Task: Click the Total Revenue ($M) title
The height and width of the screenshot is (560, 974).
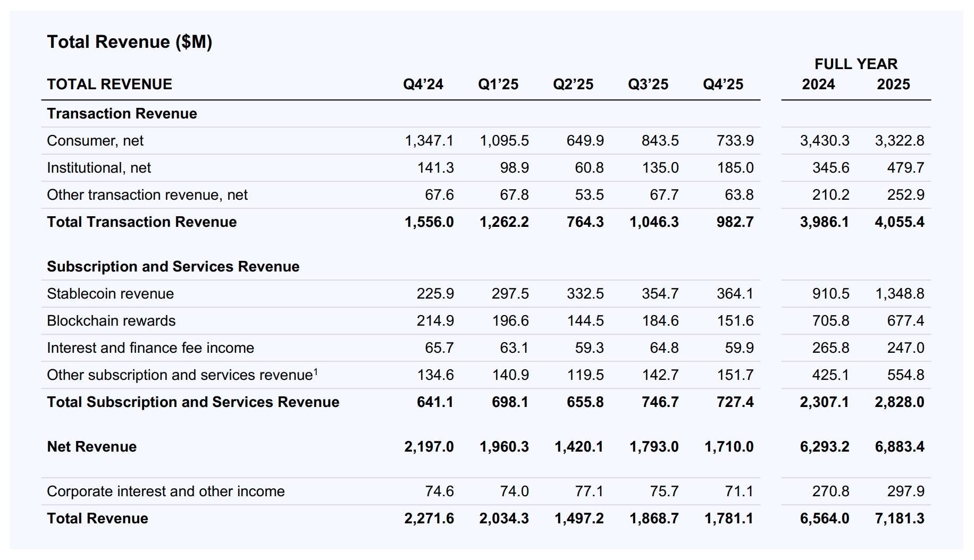Action: pyautogui.click(x=129, y=41)
